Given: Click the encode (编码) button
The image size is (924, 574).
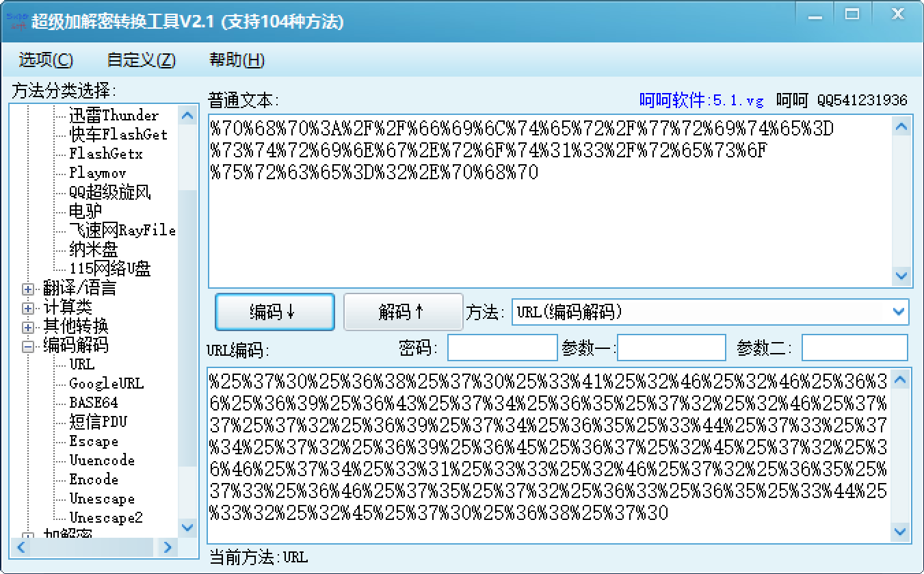Looking at the screenshot, I should click(x=274, y=313).
